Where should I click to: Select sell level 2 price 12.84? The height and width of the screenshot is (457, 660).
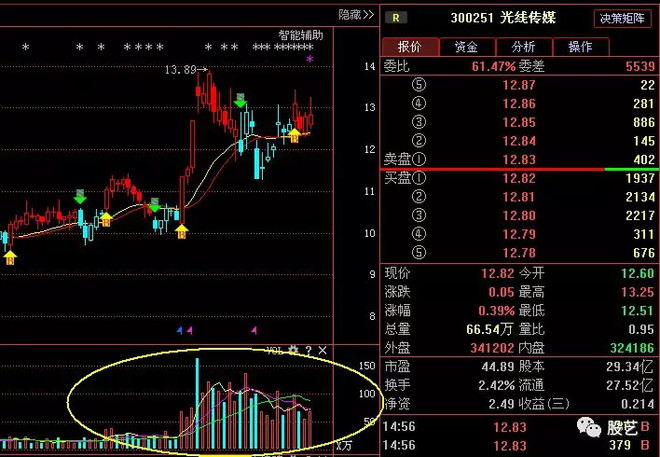pyautogui.click(x=519, y=141)
